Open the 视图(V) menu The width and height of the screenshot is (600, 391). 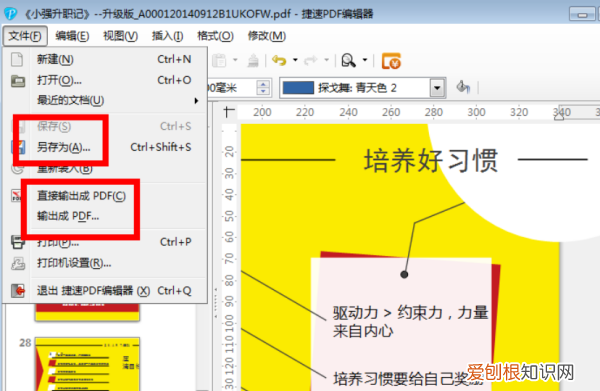(x=120, y=36)
